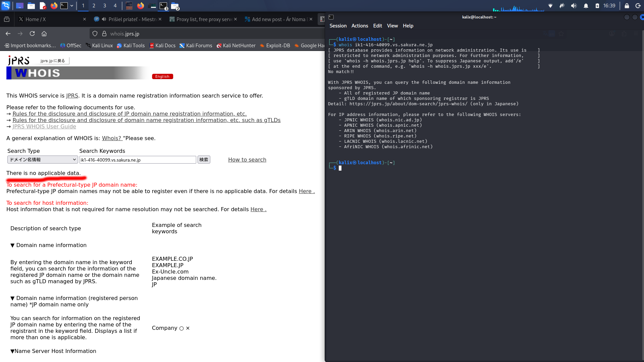Open the JPRS link in the intro sentence
This screenshot has width=644, height=362.
[x=72, y=96]
